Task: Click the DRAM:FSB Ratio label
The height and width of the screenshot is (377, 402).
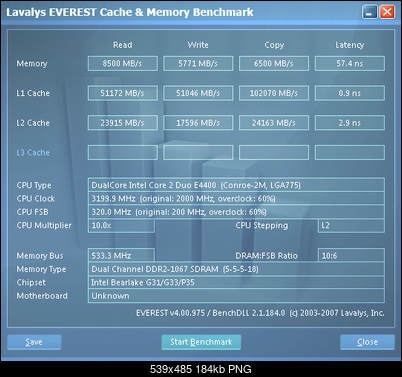Action: (x=266, y=256)
